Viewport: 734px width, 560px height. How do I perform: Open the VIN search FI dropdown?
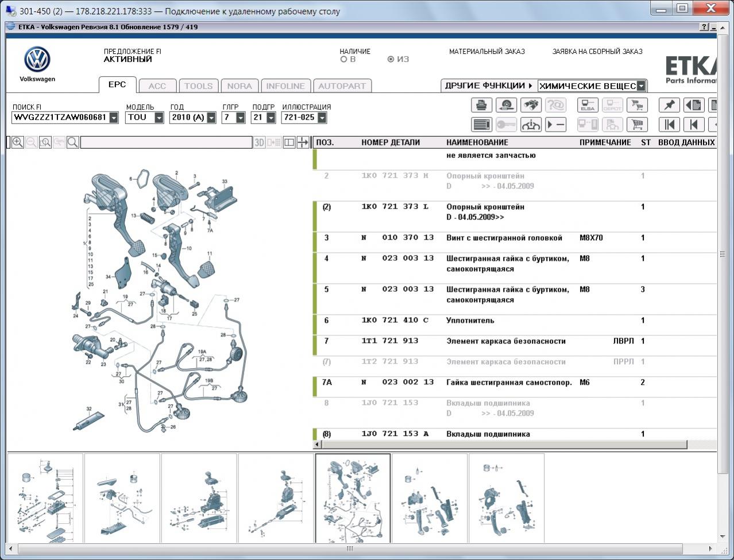pyautogui.click(x=114, y=118)
